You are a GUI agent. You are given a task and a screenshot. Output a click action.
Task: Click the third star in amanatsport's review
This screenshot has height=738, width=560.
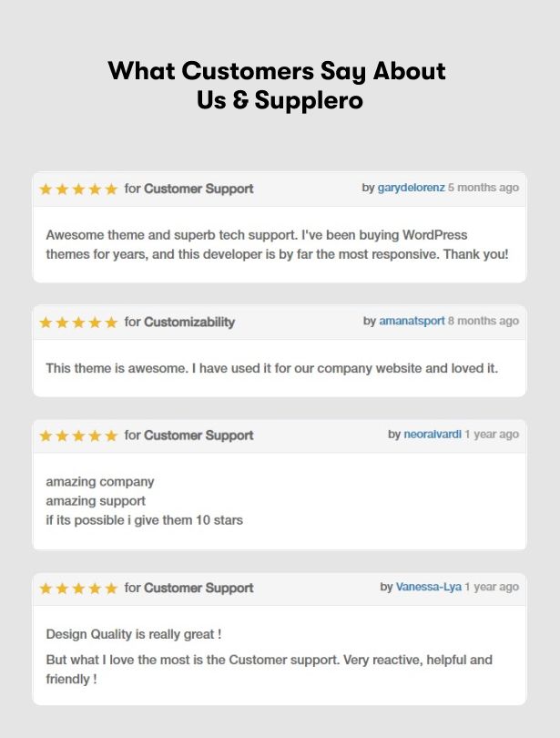(78, 323)
